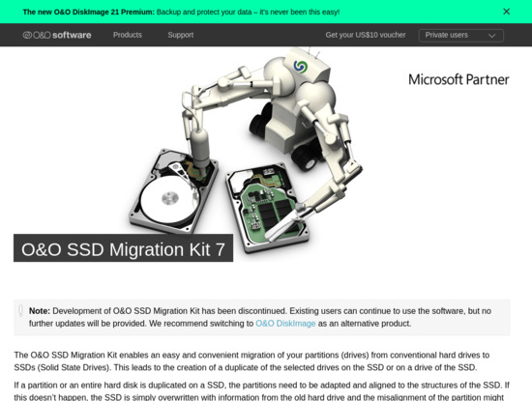Viewport: 532px width, 401px height.
Task: Click the open hard disk drive image
Action: pos(173,192)
